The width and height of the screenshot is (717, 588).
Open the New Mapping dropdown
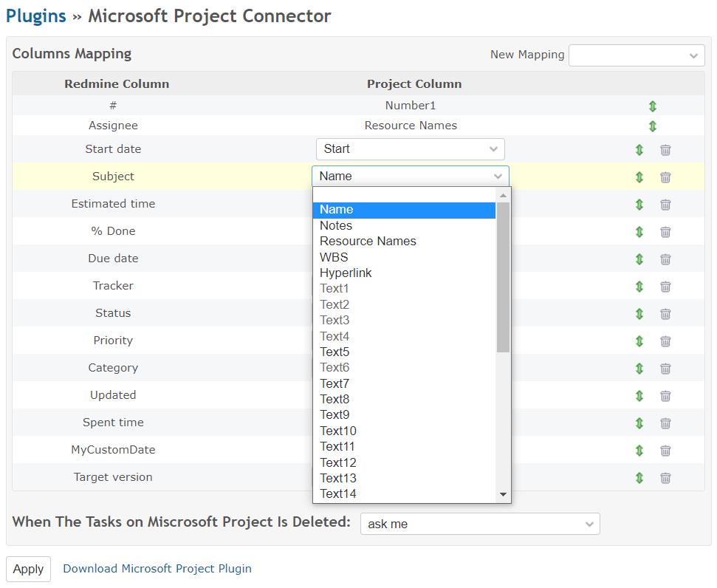pos(637,55)
